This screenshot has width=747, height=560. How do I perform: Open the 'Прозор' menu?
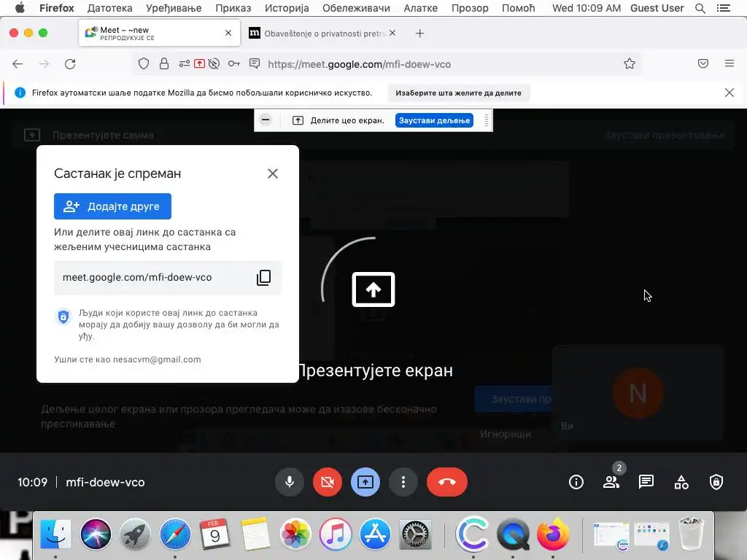pyautogui.click(x=470, y=8)
